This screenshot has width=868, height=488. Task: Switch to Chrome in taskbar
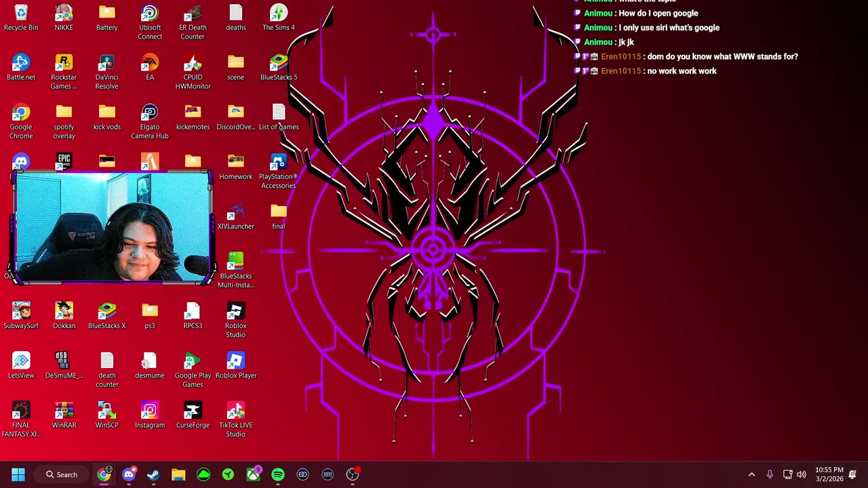(104, 474)
